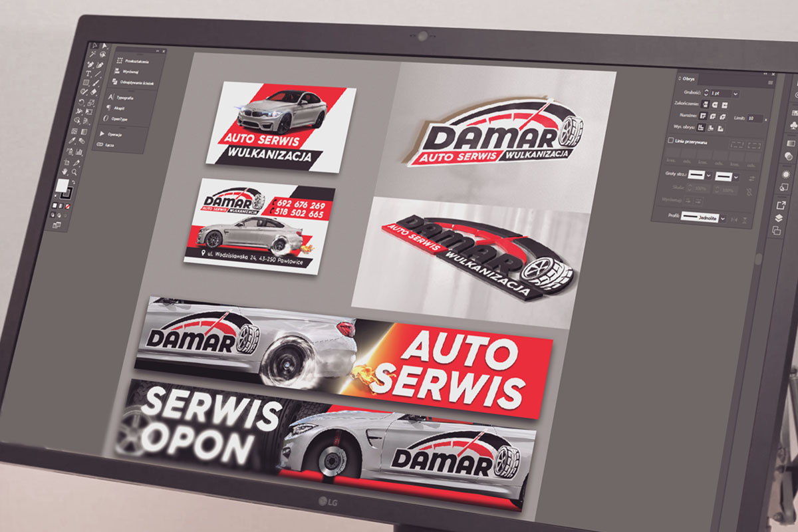Open the Symbols panel club icon

(x=795, y=126)
